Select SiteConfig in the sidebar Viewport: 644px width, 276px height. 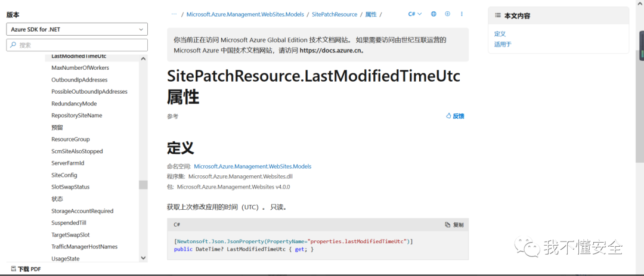(x=64, y=175)
